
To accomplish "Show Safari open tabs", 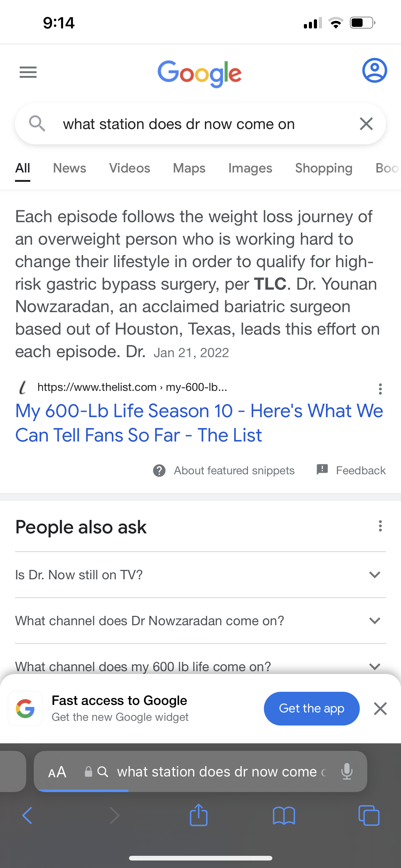I will [369, 816].
